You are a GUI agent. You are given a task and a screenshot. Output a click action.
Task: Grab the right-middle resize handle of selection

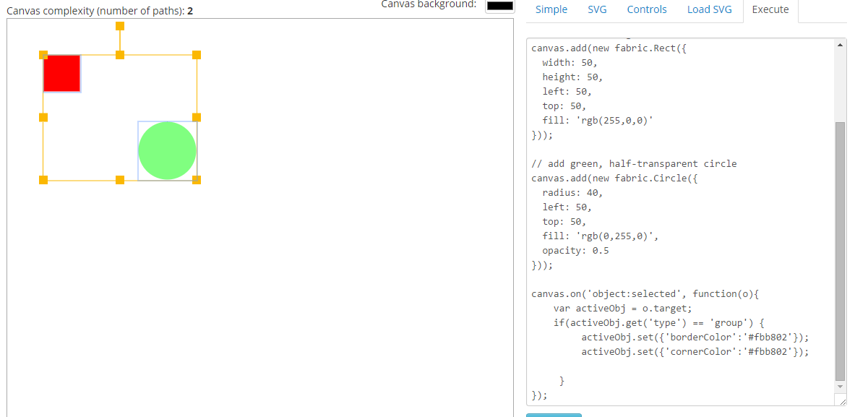click(197, 117)
